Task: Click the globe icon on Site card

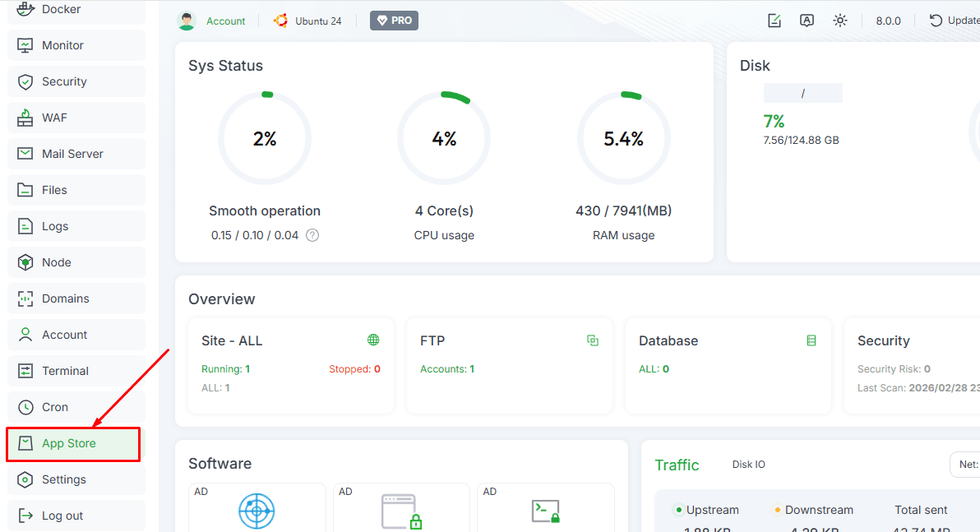Action: [x=373, y=340]
